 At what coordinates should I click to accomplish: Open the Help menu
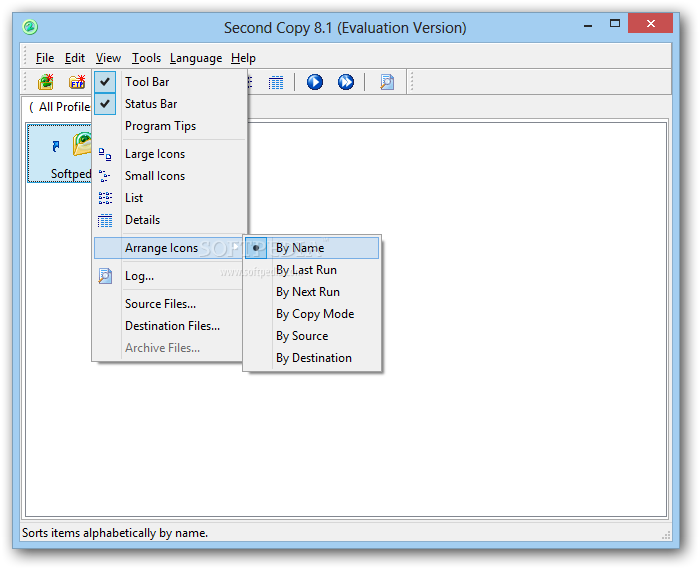coord(243,58)
